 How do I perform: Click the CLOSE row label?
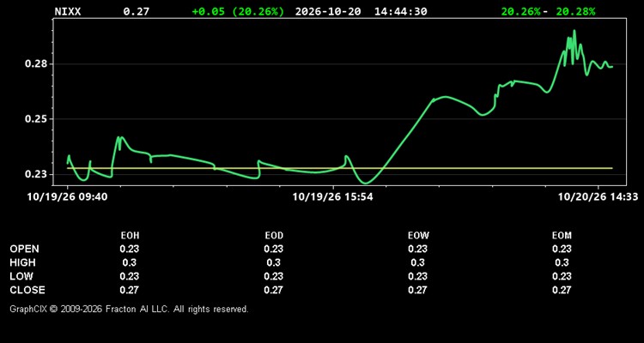tap(27, 290)
